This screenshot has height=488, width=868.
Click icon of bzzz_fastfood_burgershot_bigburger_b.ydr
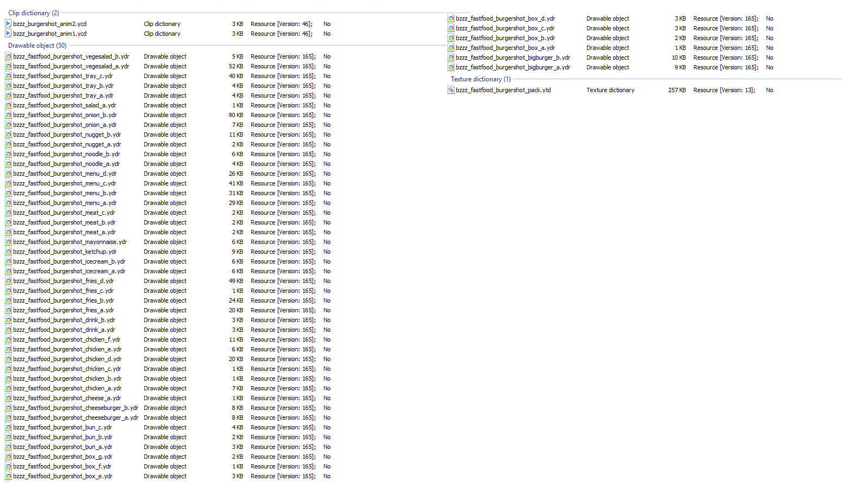click(451, 57)
